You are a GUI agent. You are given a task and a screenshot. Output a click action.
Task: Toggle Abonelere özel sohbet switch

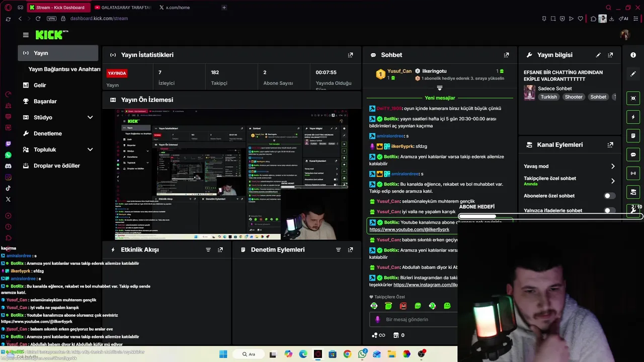609,196
